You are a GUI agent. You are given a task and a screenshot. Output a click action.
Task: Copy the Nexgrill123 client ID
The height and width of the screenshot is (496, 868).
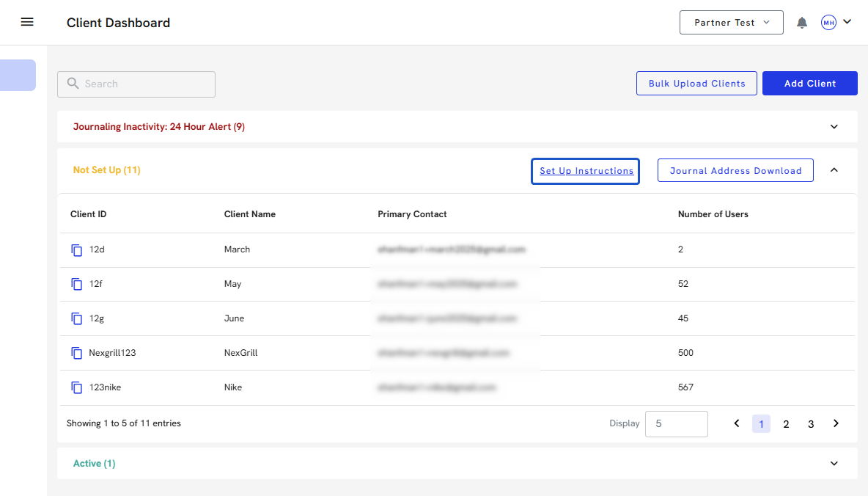(x=77, y=353)
